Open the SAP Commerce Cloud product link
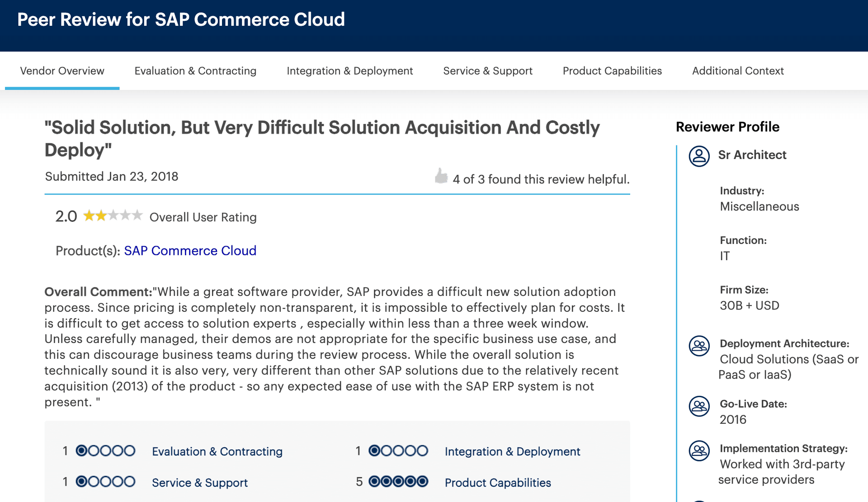Image resolution: width=868 pixels, height=502 pixels. 190,251
